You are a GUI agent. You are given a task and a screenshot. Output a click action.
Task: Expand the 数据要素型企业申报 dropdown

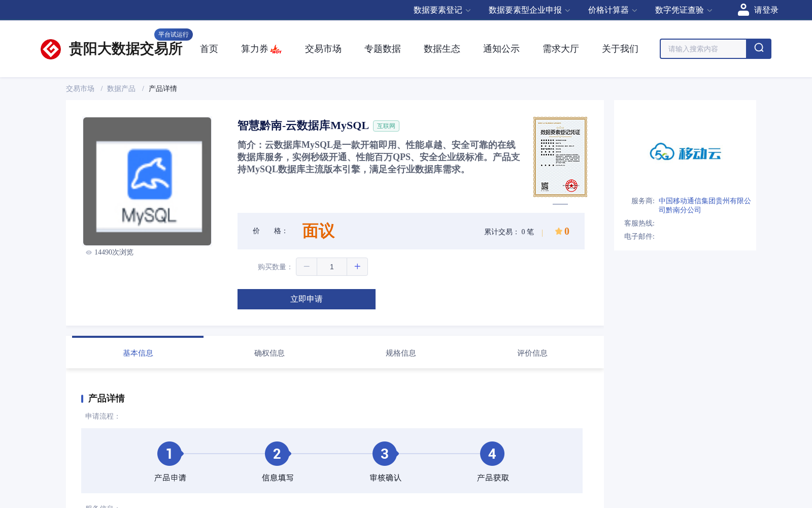point(529,10)
